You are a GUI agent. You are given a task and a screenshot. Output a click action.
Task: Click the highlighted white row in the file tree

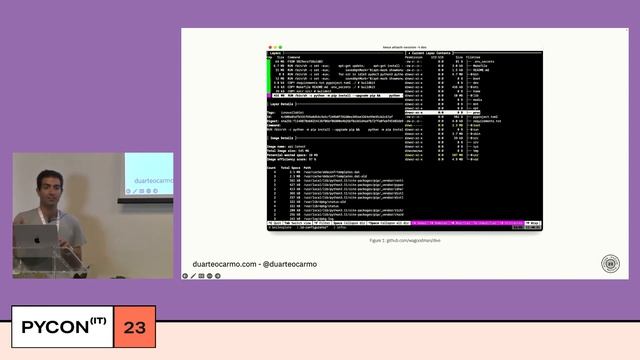click(x=442, y=112)
